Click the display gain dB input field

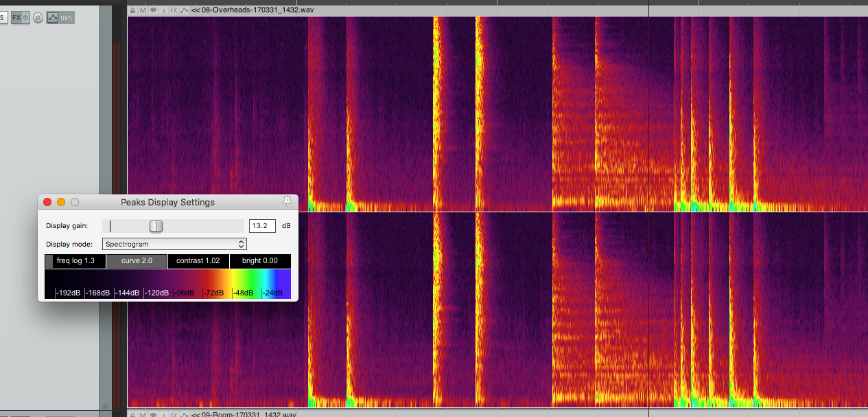(x=262, y=225)
